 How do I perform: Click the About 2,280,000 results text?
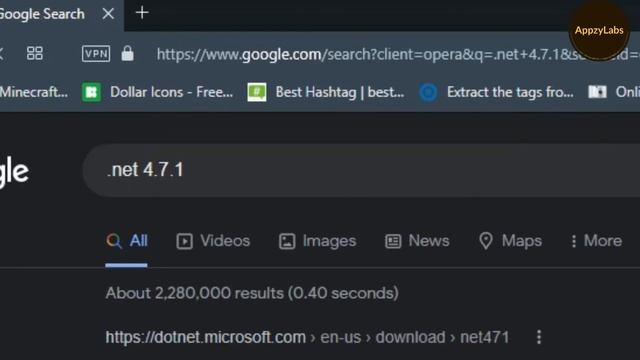(x=252, y=293)
